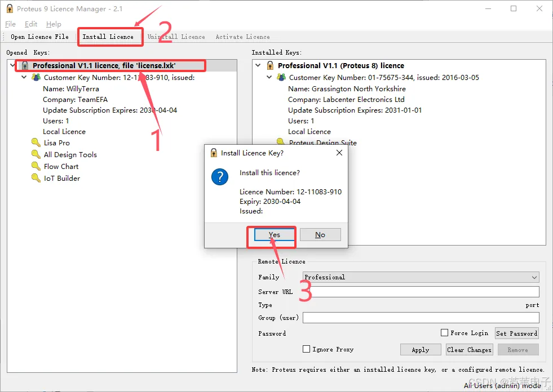Screen dimensions: 553x392
Task: Click the Remove button
Action: pyautogui.click(x=517, y=350)
